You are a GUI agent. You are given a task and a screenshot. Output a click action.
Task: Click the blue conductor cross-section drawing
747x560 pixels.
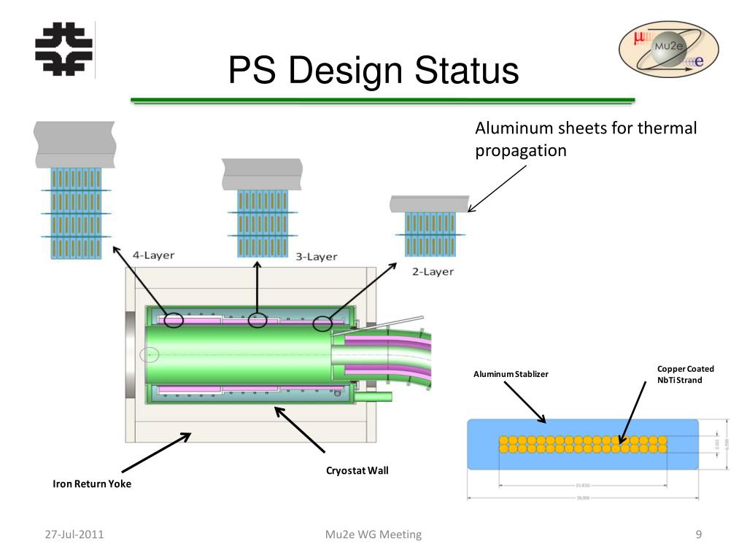(x=583, y=444)
